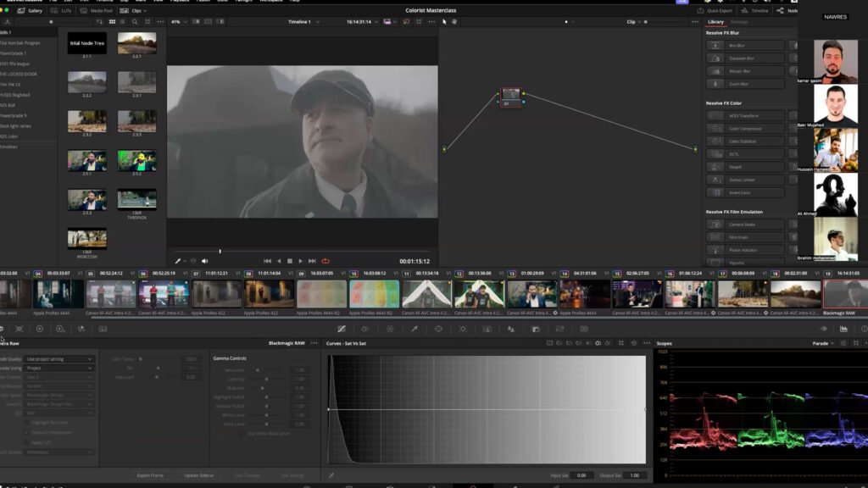Click Update Sidecar button
This screenshot has width=868, height=488.
point(199,475)
